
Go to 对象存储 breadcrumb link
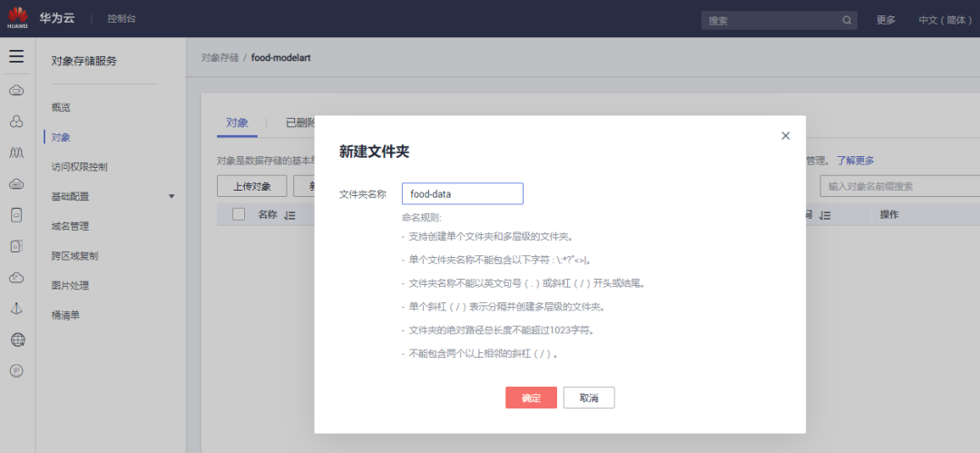220,57
